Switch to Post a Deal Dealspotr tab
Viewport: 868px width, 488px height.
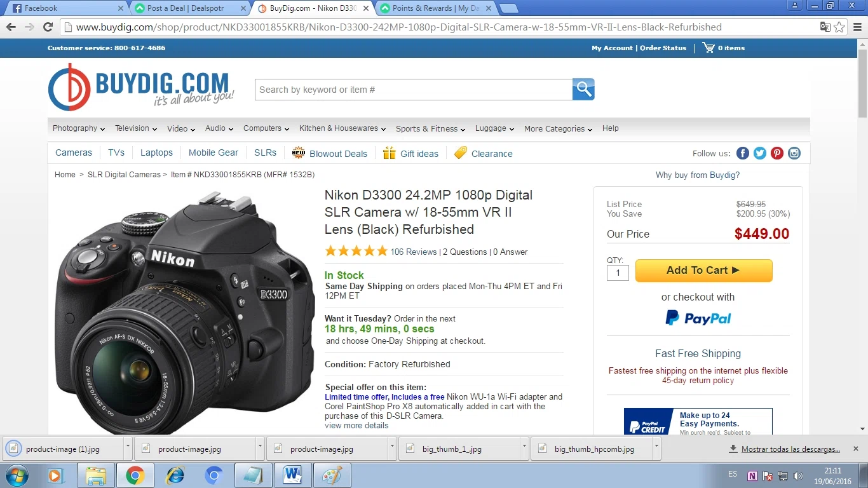189,8
